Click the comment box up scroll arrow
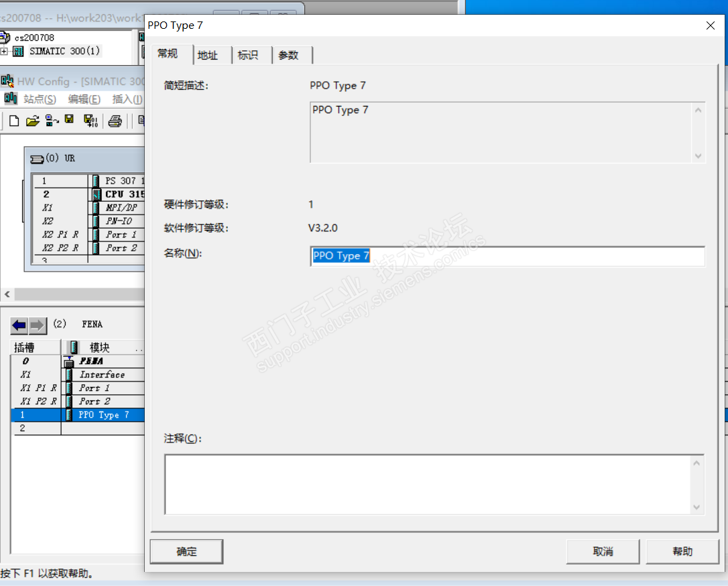The image size is (728, 586). point(696,463)
